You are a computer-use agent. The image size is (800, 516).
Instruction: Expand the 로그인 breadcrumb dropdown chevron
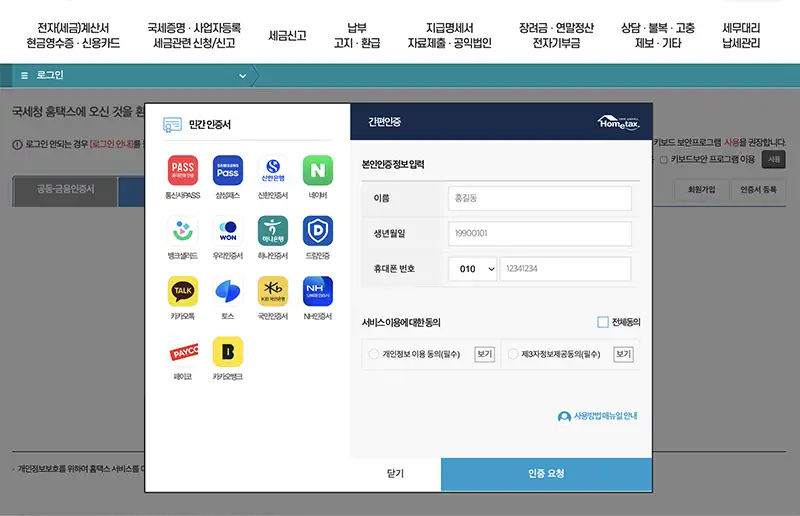pos(242,76)
